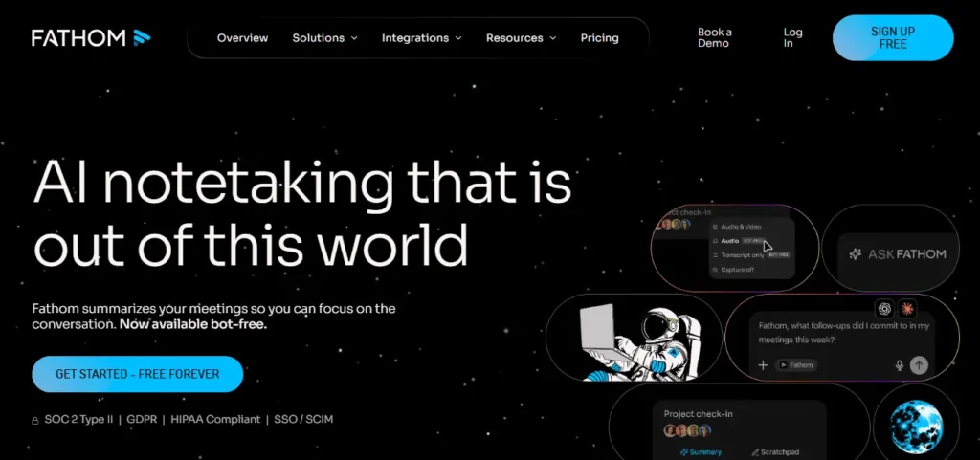Screen dimensions: 980x460
Task: Open the Overview page
Action: [x=242, y=38]
